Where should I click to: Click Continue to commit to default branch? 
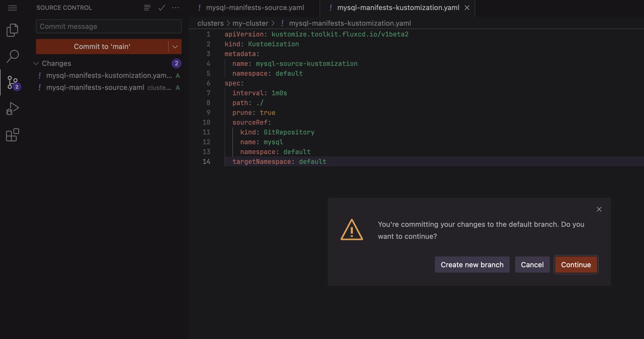(576, 265)
